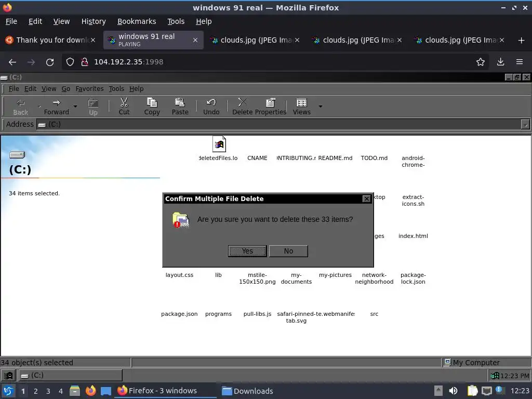Open a new Firefox tab
This screenshot has height=399, width=532.
[521, 41]
